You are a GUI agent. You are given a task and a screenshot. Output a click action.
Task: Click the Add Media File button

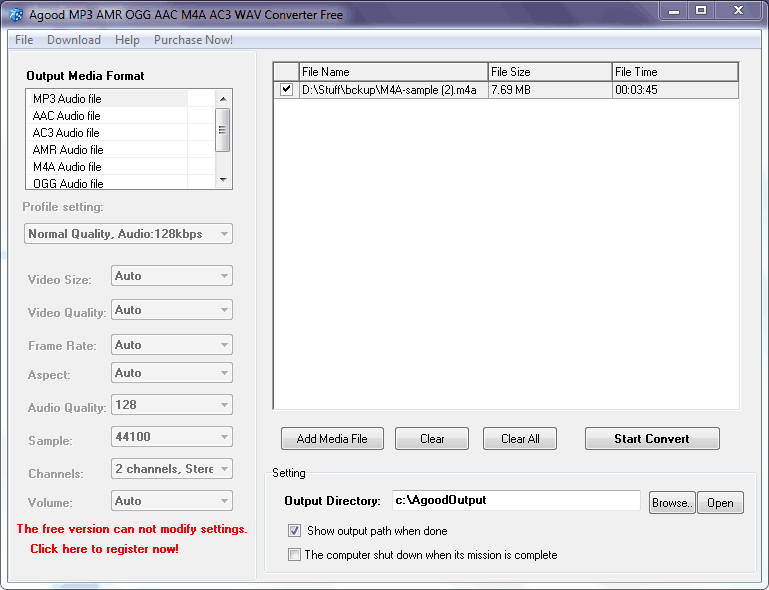tap(332, 438)
